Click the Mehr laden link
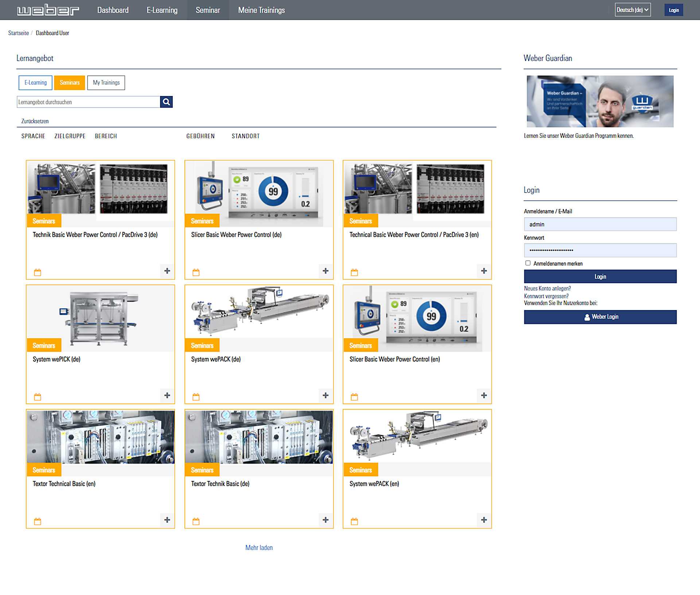This screenshot has height=595, width=700. point(259,548)
